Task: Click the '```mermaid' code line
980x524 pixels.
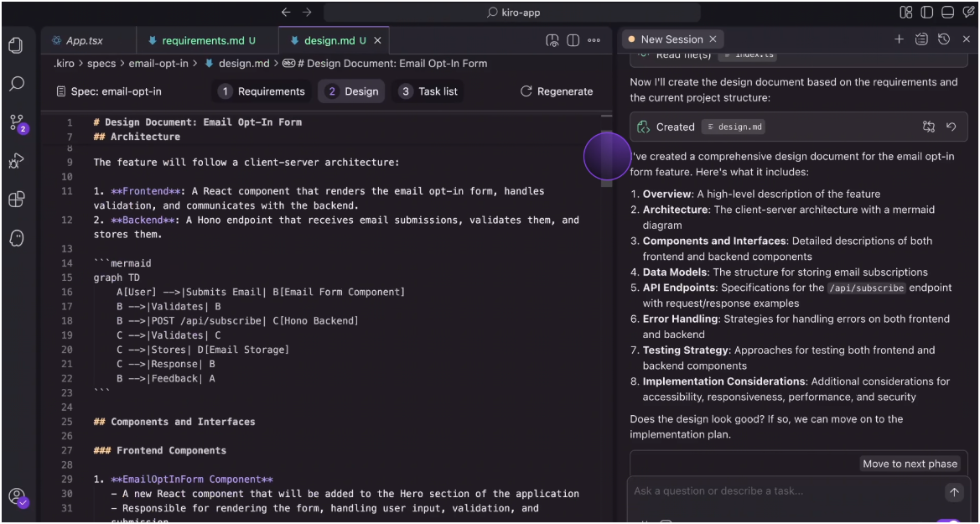Action: 122,263
